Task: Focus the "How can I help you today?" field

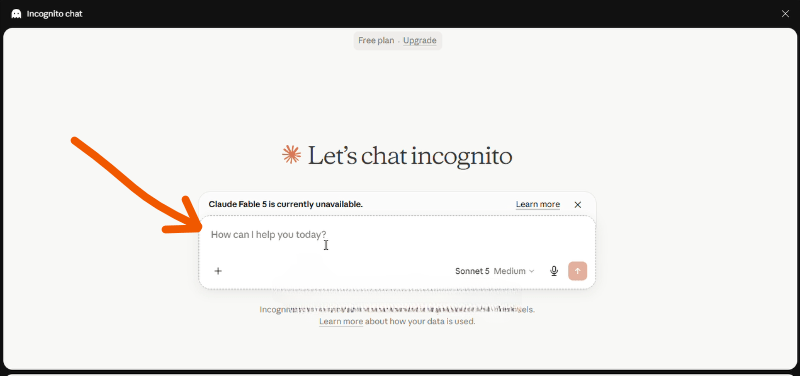Action: (397, 239)
